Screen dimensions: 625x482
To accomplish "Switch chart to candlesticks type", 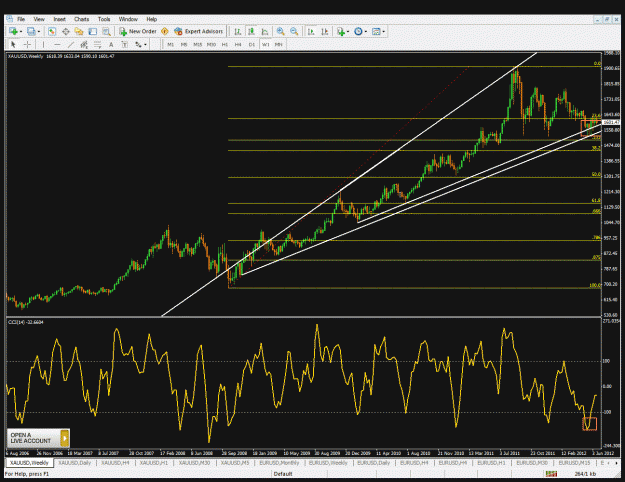I will [x=251, y=31].
